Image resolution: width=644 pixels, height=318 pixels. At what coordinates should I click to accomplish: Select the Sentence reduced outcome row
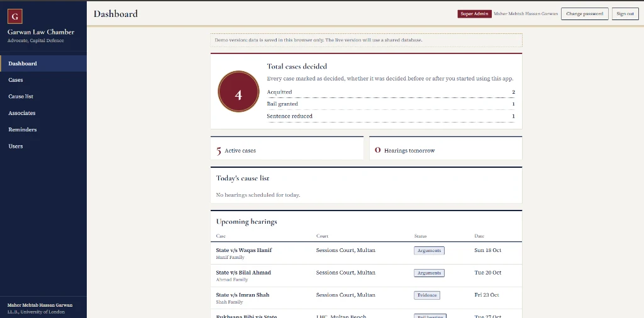391,116
